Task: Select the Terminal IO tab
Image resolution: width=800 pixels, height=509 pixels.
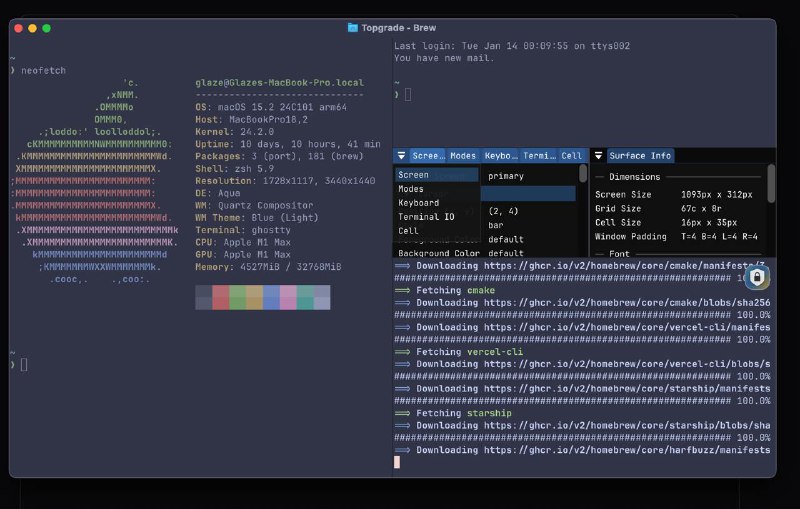Action: click(x=539, y=156)
